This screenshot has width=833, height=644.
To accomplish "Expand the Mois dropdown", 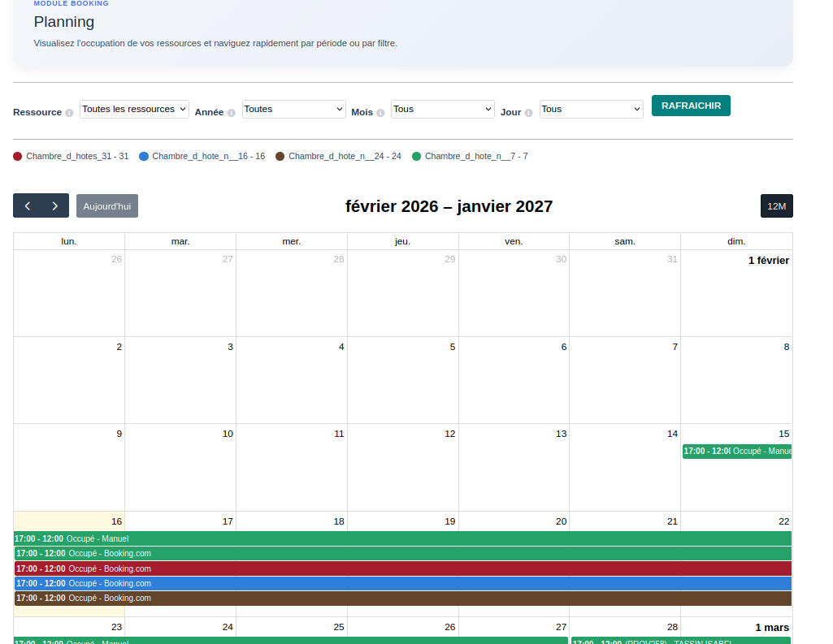I will (x=442, y=109).
